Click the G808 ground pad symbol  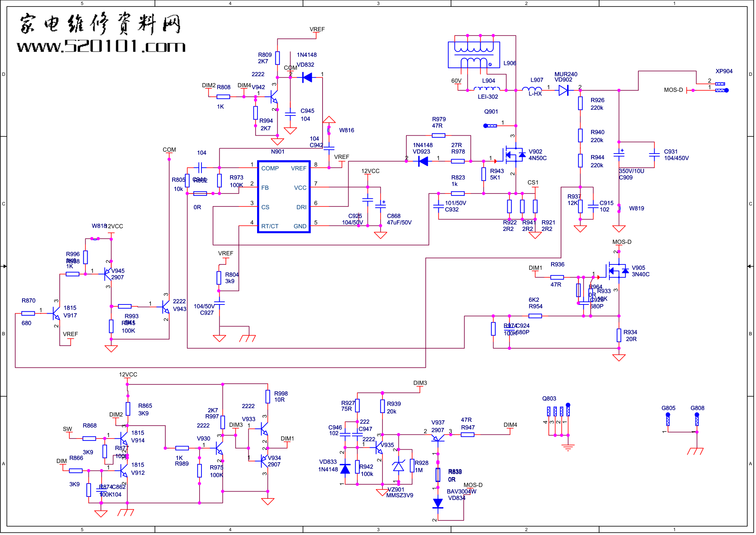pos(697,419)
